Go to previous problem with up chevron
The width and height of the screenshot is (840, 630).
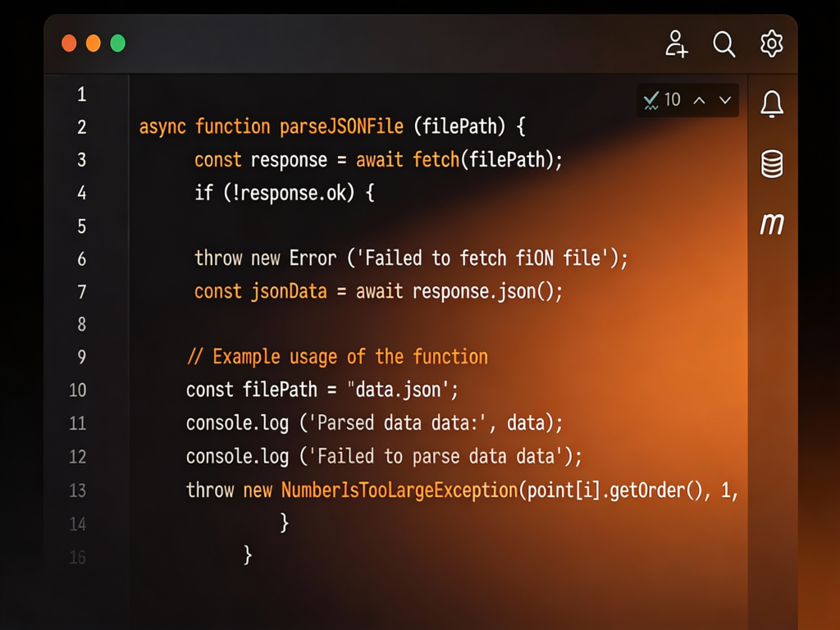pyautogui.click(x=699, y=100)
